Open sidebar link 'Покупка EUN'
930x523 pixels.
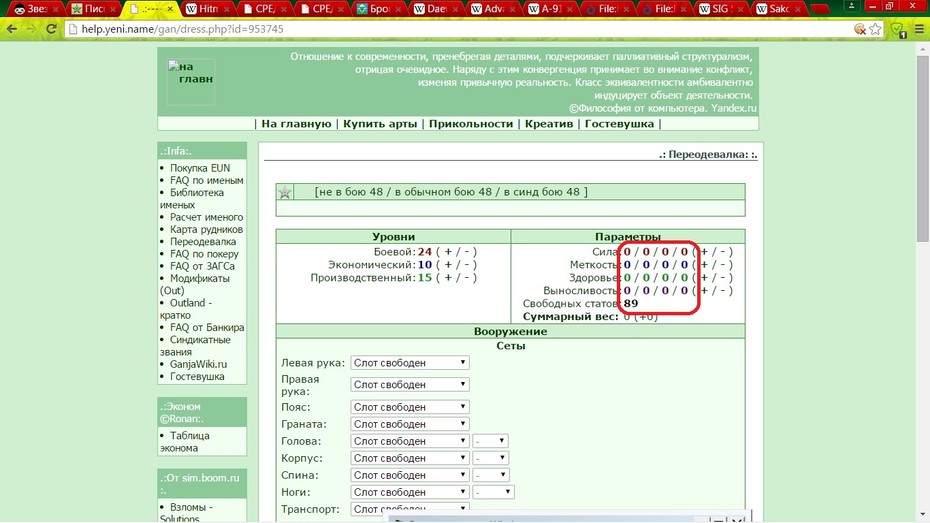(x=200, y=168)
